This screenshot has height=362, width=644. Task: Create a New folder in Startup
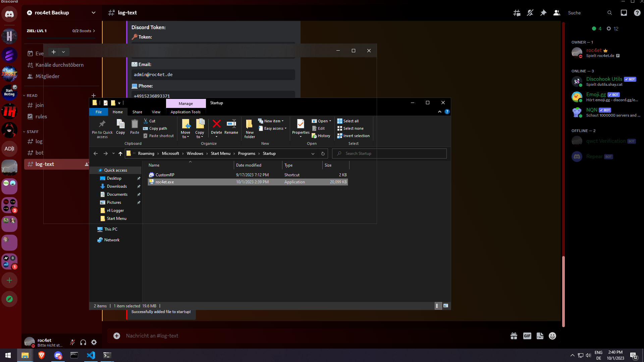click(x=250, y=129)
